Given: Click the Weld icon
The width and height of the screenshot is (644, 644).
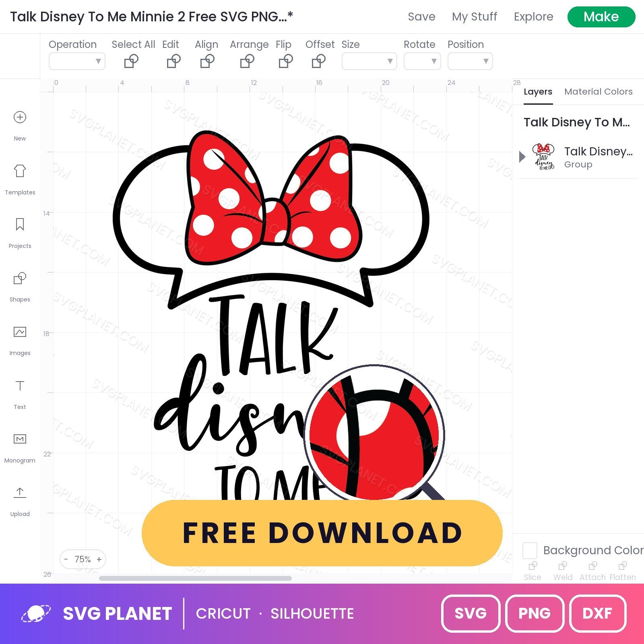Looking at the screenshot, I should point(563,566).
